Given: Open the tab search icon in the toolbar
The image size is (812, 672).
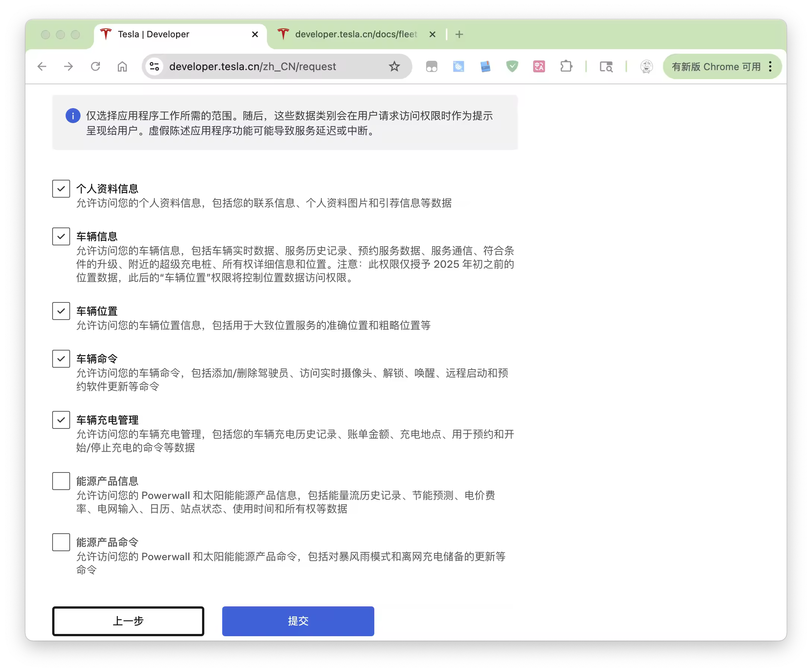Looking at the screenshot, I should pyautogui.click(x=606, y=66).
